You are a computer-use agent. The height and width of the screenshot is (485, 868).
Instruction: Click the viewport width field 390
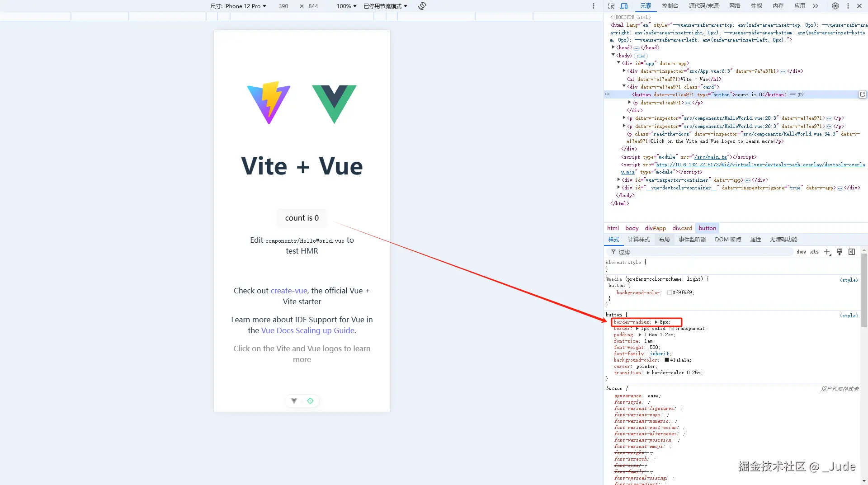coord(283,6)
